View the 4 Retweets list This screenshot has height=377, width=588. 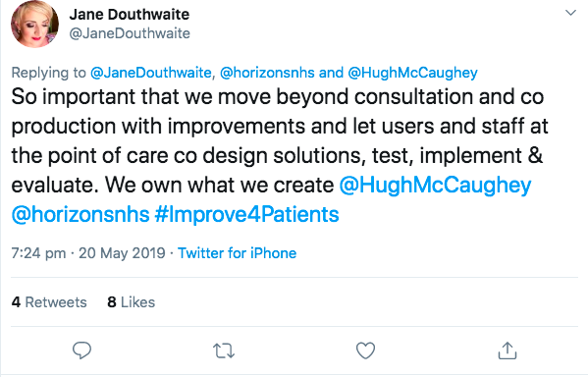point(49,302)
